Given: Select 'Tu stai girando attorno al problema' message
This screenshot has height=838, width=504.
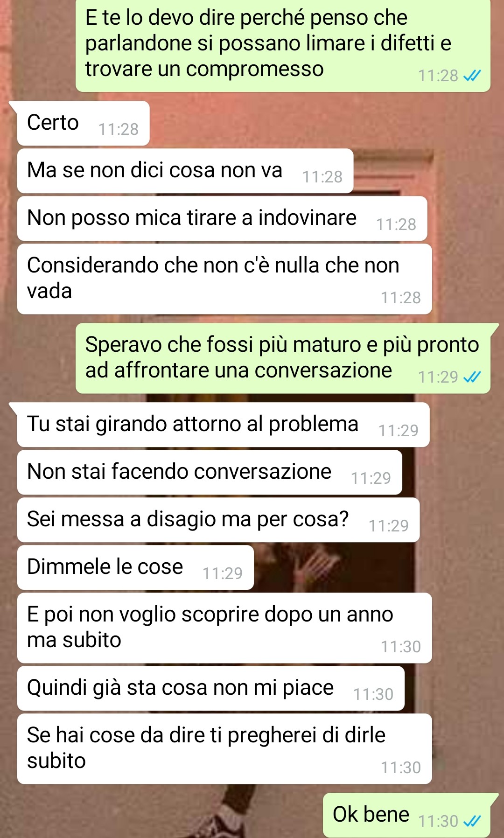Looking at the screenshot, I should coord(224,425).
